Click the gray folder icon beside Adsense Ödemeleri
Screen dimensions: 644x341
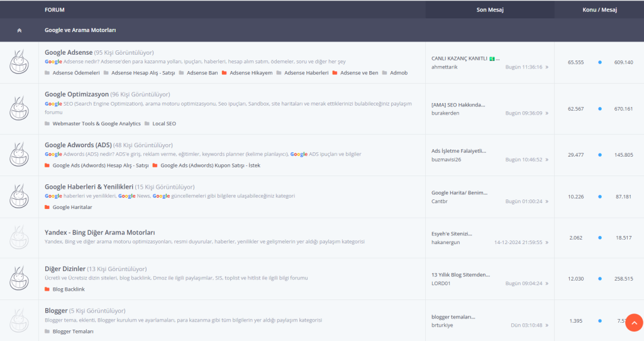[x=47, y=73]
